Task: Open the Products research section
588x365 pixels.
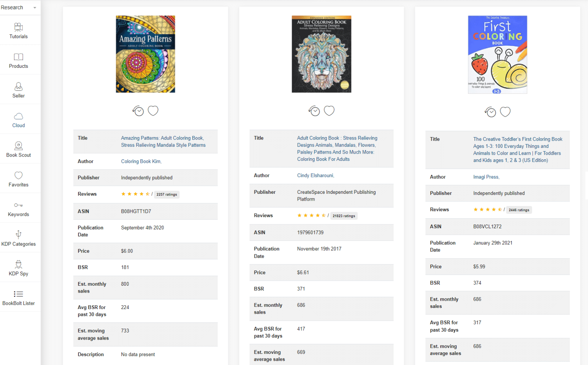Action: [x=18, y=60]
